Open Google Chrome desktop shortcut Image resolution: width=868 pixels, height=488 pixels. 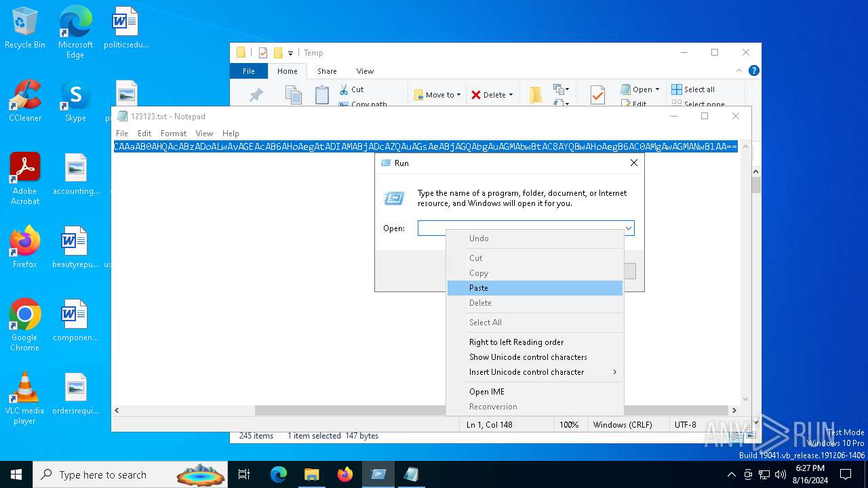click(25, 325)
